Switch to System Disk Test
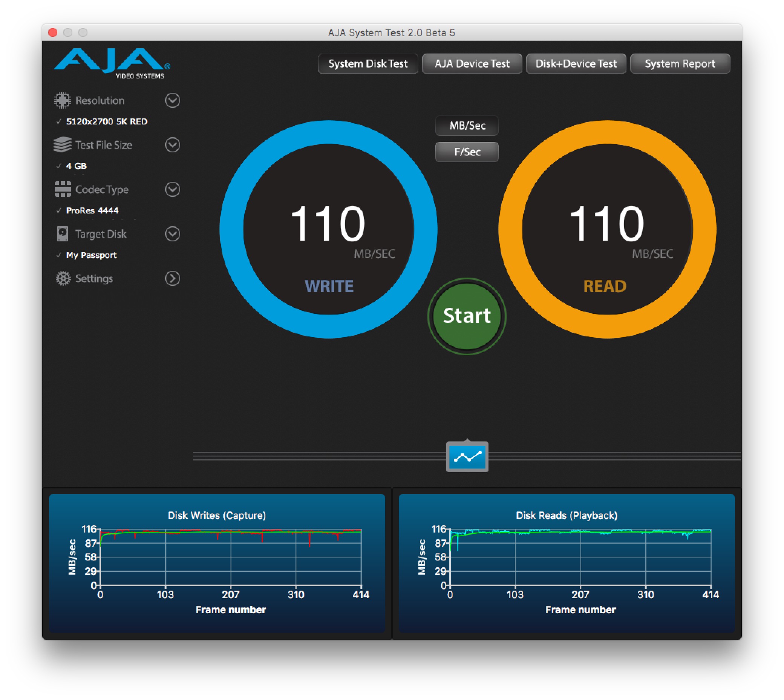The width and height of the screenshot is (784, 700). pyautogui.click(x=368, y=64)
